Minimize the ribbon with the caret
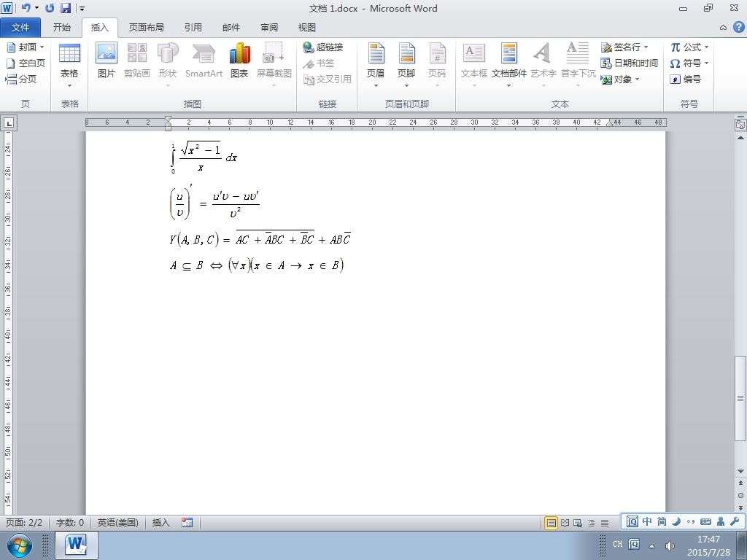This screenshot has height=560, width=747. [x=723, y=28]
